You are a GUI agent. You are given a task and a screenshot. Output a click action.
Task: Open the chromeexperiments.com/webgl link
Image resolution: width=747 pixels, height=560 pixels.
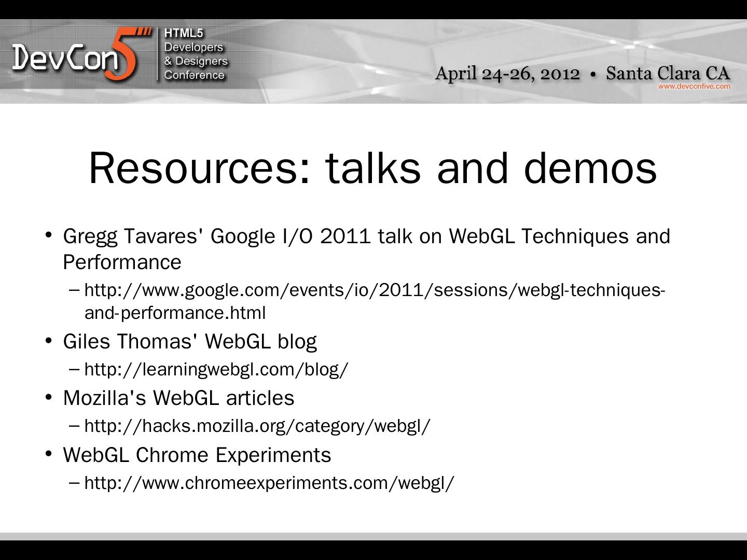(269, 483)
